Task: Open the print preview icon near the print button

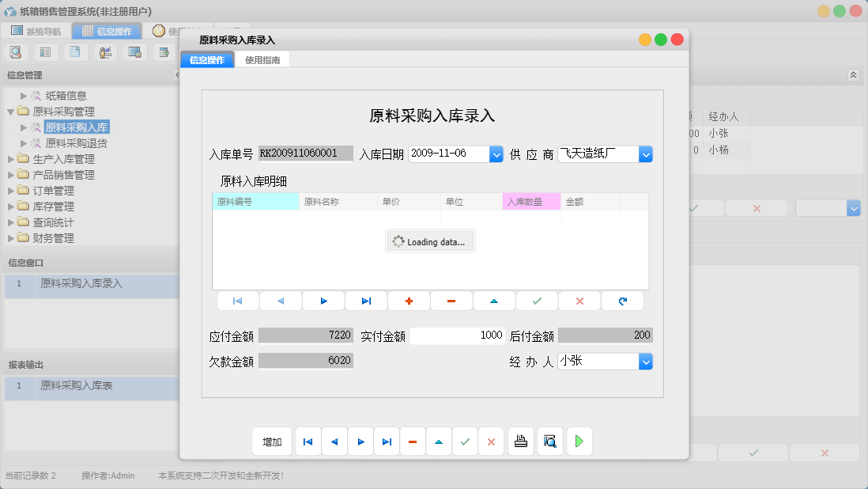Action: 550,442
